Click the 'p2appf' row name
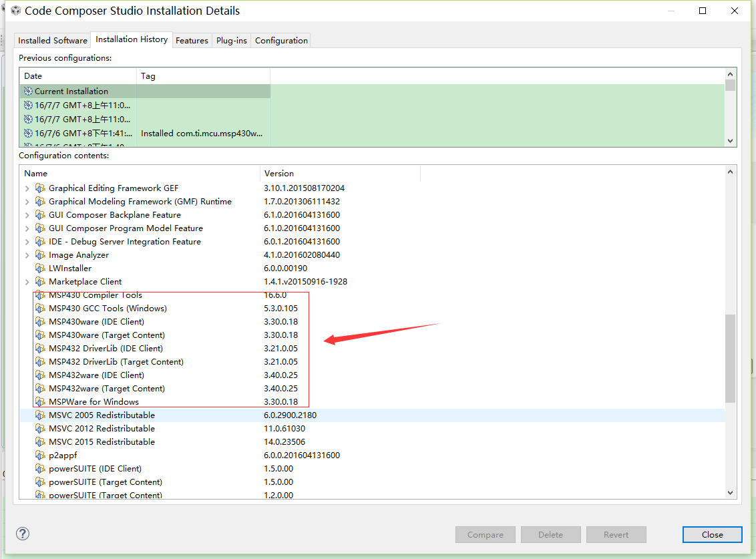Viewport: 756px width, 559px height. click(63, 455)
